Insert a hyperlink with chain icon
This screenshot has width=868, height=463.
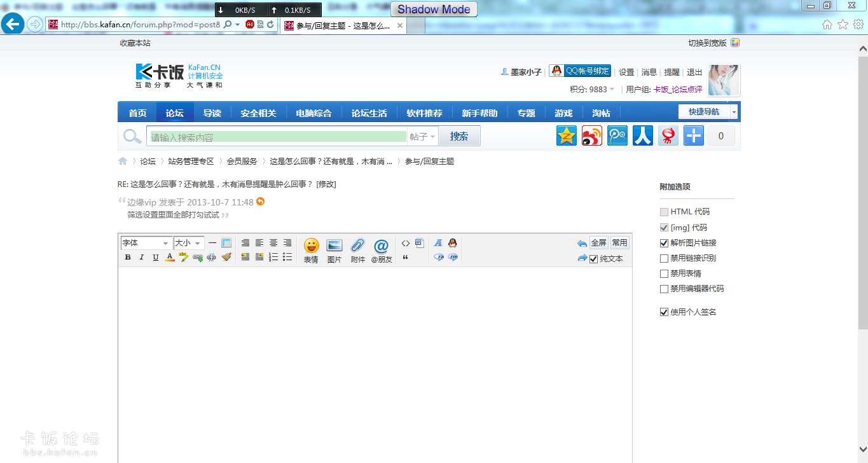(198, 258)
